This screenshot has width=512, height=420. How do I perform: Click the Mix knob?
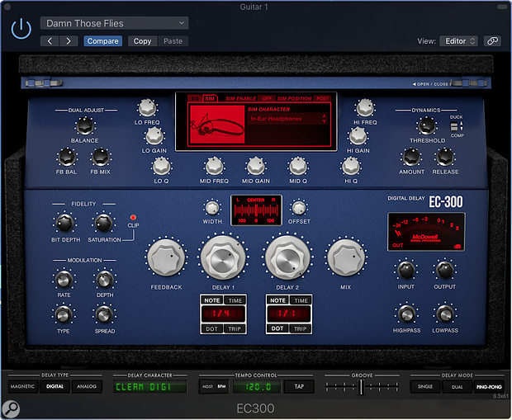[x=348, y=259]
